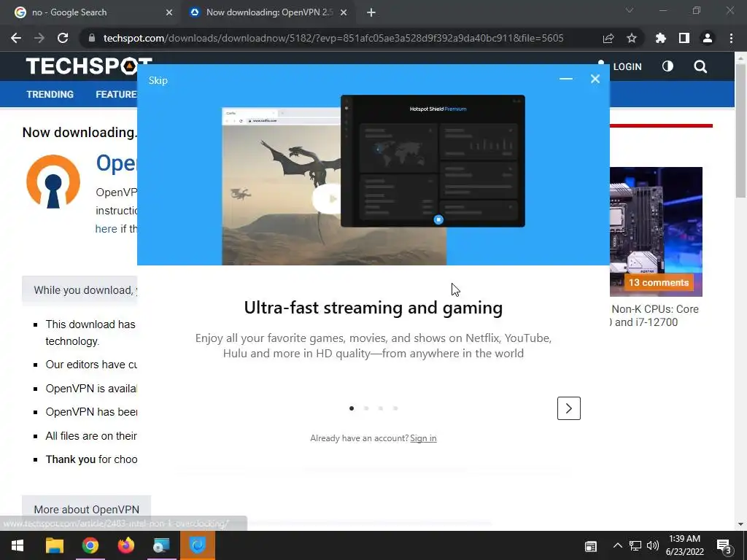Click the browser forward arrow
The height and width of the screenshot is (560, 747).
pos(39,38)
